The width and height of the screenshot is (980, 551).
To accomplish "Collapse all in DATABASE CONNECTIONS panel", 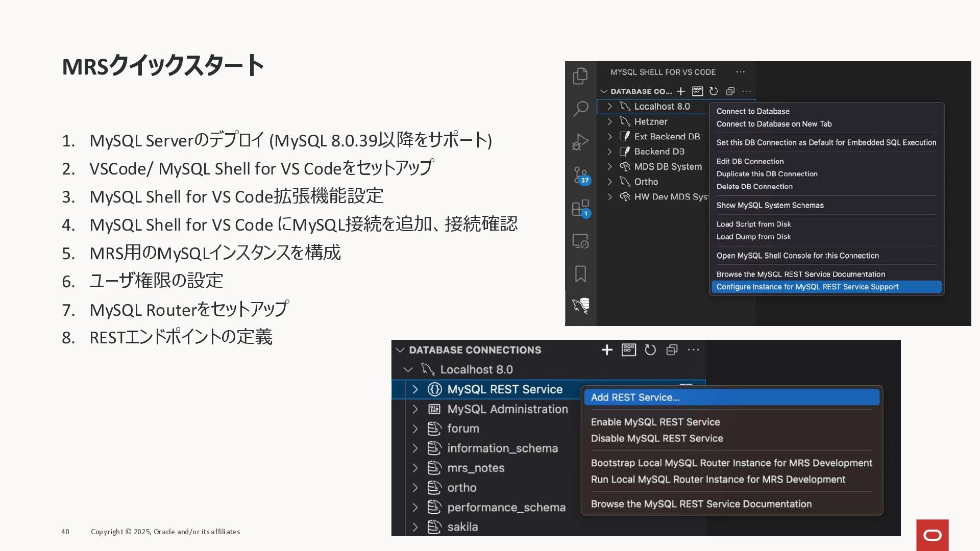I will 672,349.
